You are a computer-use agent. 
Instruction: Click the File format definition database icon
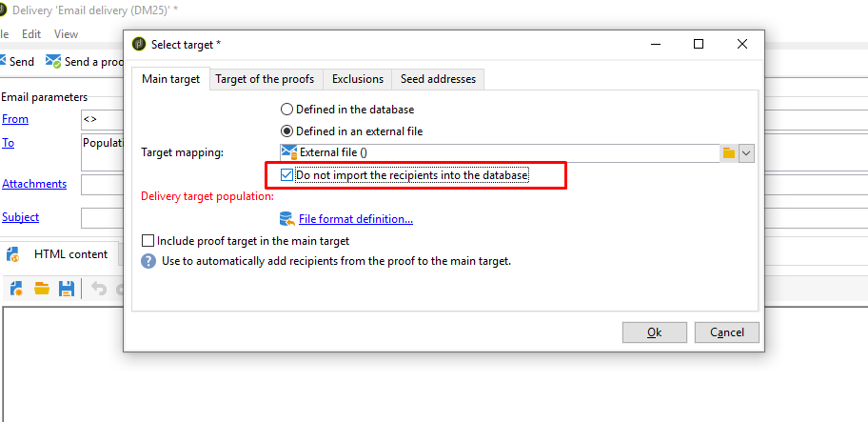click(x=286, y=219)
